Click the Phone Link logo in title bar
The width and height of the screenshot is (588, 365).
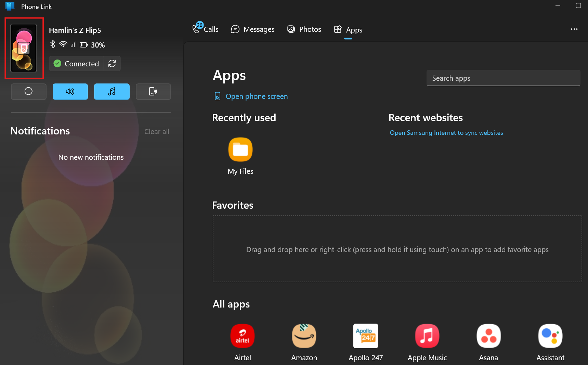point(10,6)
